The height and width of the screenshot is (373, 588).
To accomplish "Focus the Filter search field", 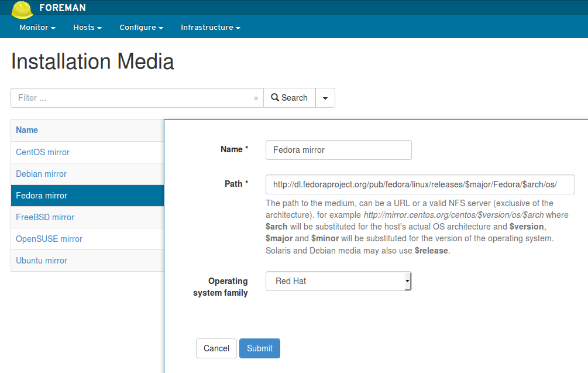I will coord(137,98).
